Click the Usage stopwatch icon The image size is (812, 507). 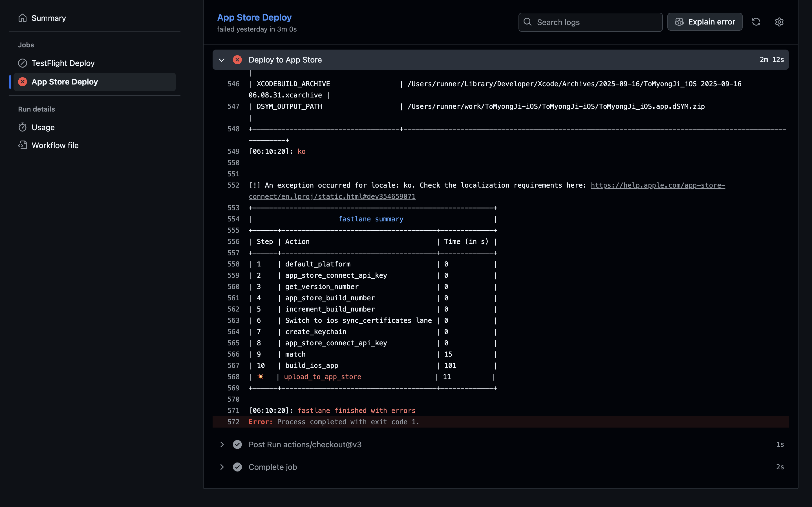23,127
